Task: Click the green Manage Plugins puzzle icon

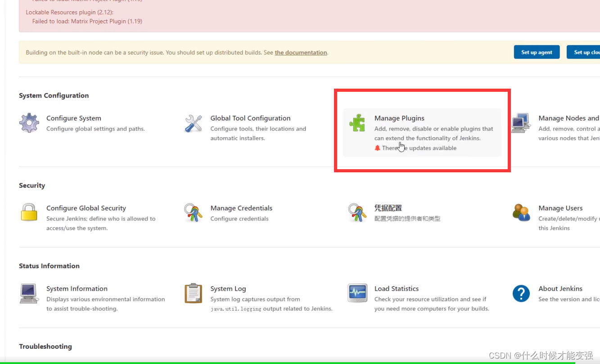Action: point(357,123)
